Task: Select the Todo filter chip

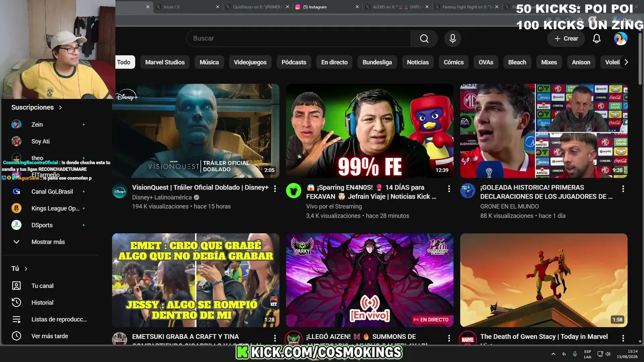Action: (x=123, y=62)
